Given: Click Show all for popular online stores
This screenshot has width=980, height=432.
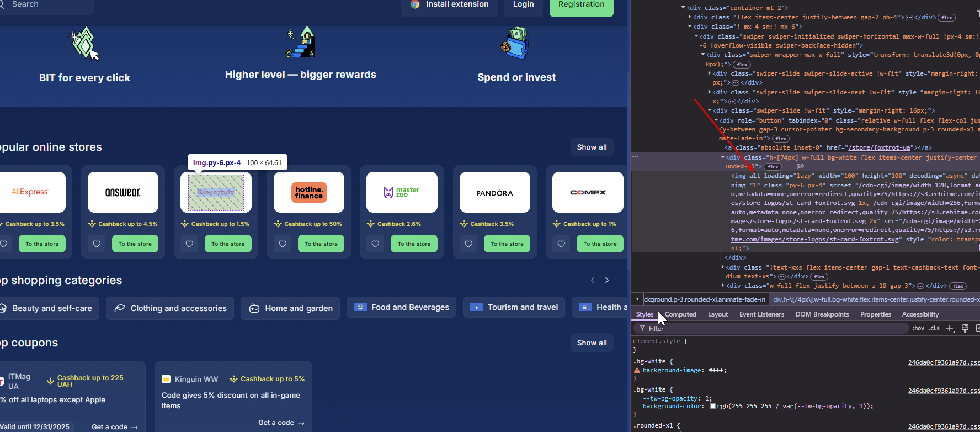Looking at the screenshot, I should pos(592,147).
